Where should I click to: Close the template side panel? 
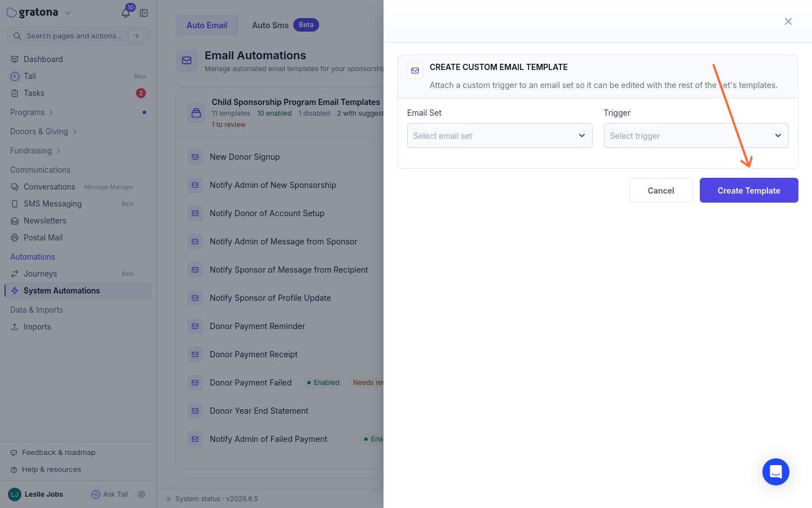[x=788, y=21]
